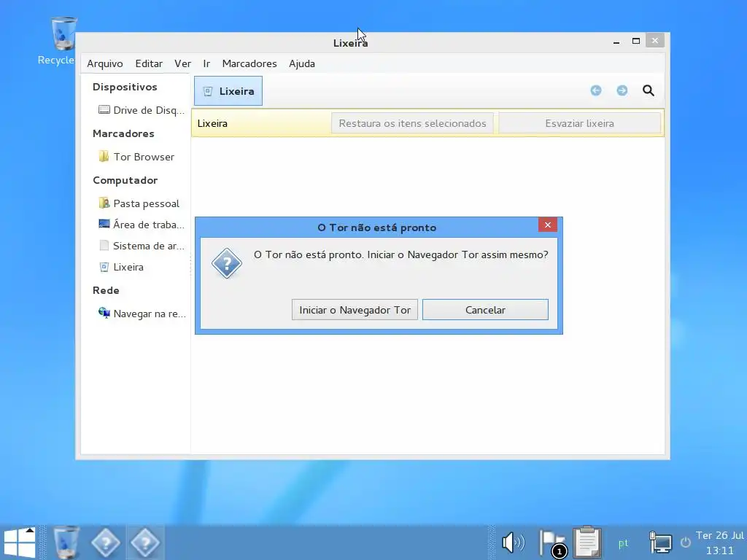Open the Ir menu
Screen dimensions: 747x560
[x=206, y=64]
